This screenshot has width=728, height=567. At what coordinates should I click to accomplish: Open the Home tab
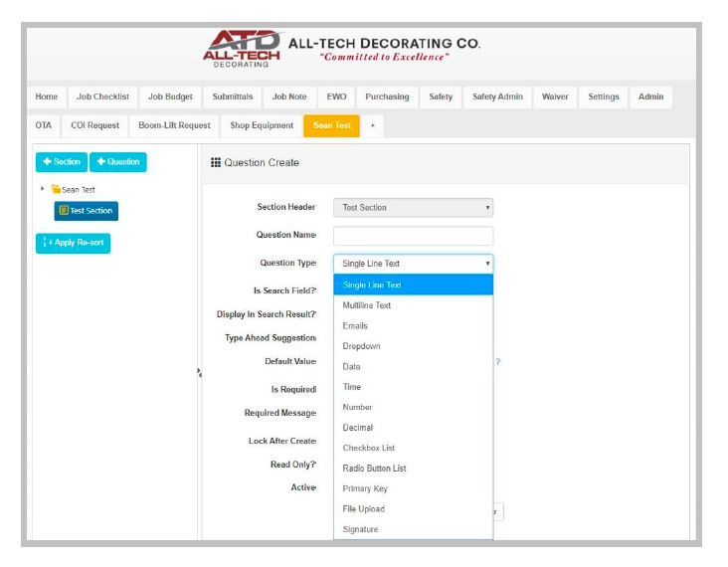coord(47,97)
